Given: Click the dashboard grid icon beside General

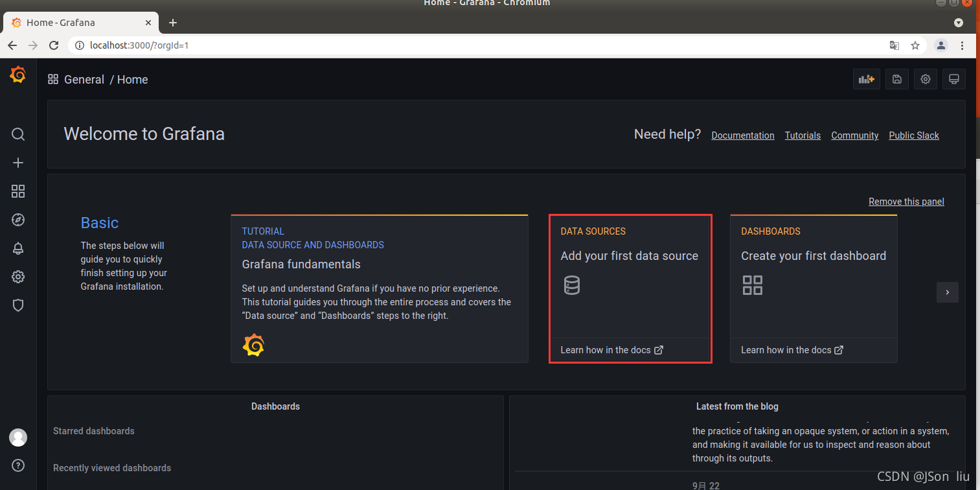Looking at the screenshot, I should pos(53,79).
